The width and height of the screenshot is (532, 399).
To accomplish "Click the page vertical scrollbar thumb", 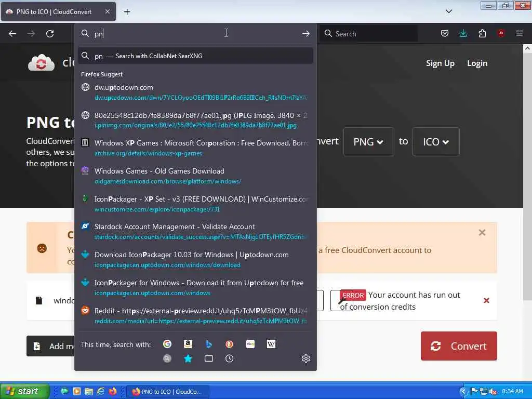I will coord(527,177).
